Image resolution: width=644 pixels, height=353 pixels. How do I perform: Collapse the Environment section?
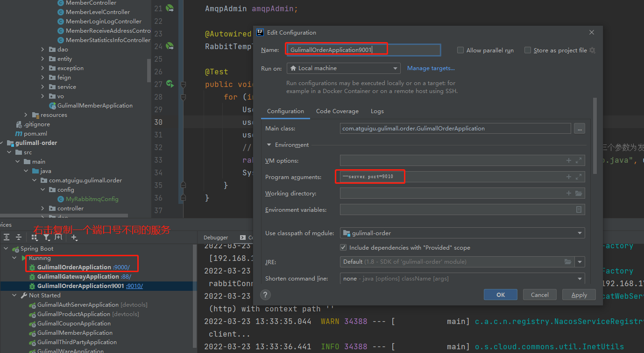[269, 145]
